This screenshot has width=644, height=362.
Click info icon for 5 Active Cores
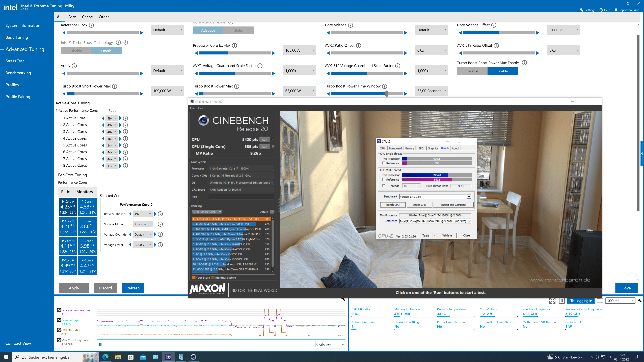[125, 145]
